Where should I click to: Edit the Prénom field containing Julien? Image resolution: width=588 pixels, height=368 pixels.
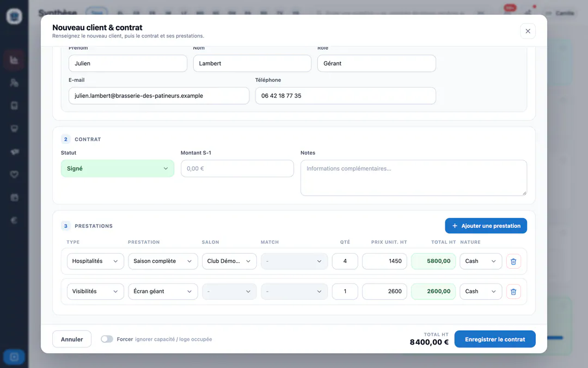[128, 63]
